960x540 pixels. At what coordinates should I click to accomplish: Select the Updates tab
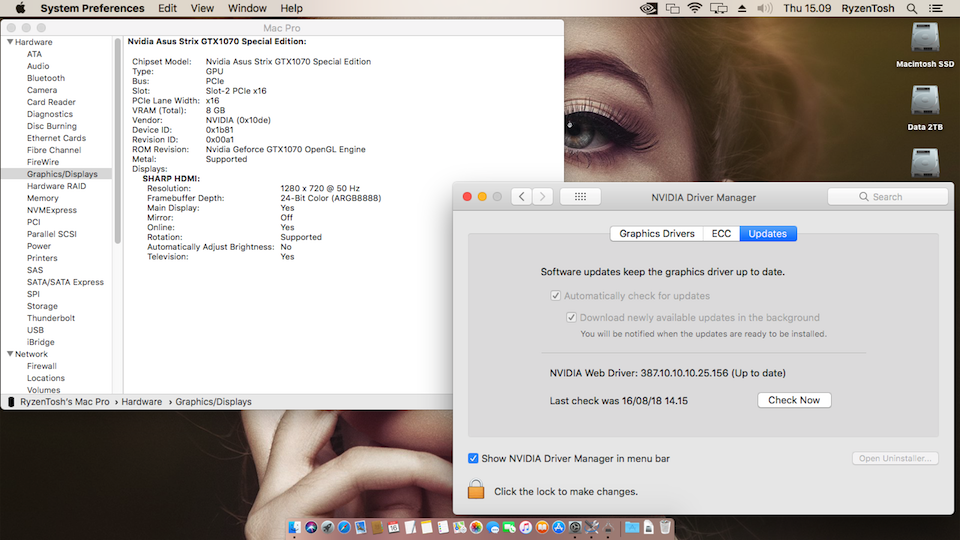(x=768, y=233)
